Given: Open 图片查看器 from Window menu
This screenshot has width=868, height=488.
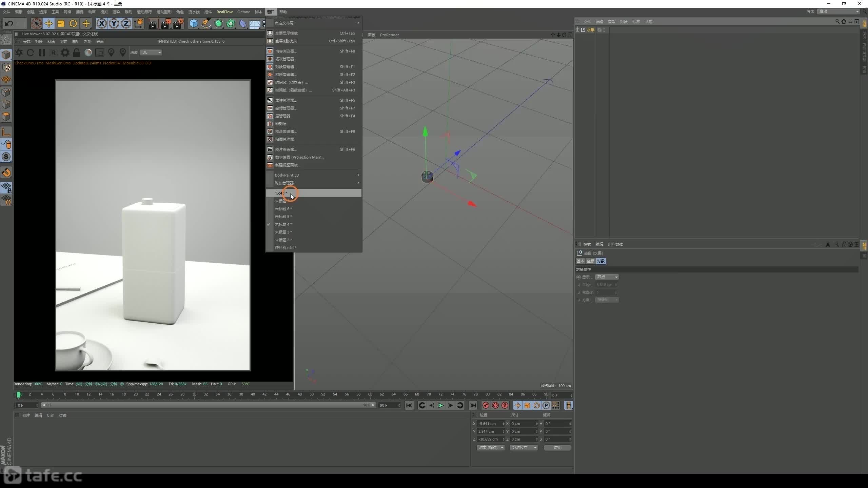Looking at the screenshot, I should pos(314,149).
